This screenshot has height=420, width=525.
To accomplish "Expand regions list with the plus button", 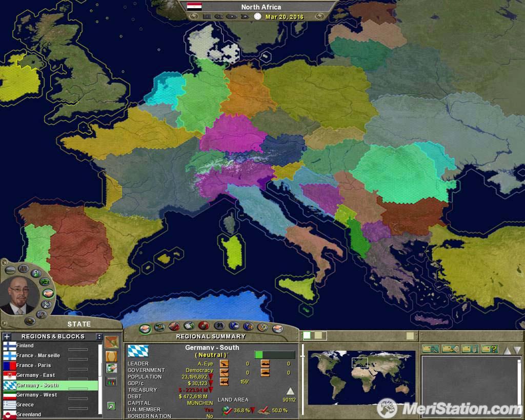I will coord(7,336).
